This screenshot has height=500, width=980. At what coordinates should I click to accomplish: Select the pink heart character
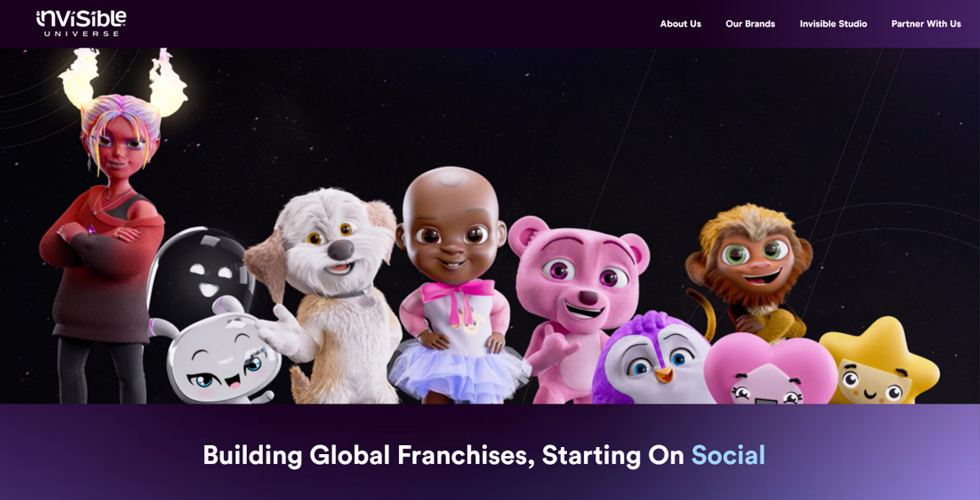[770, 370]
